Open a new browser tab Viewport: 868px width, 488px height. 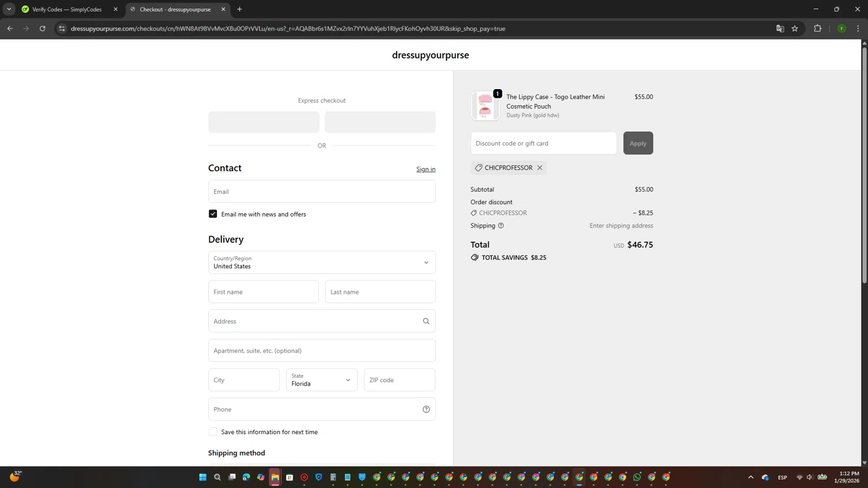(240, 9)
